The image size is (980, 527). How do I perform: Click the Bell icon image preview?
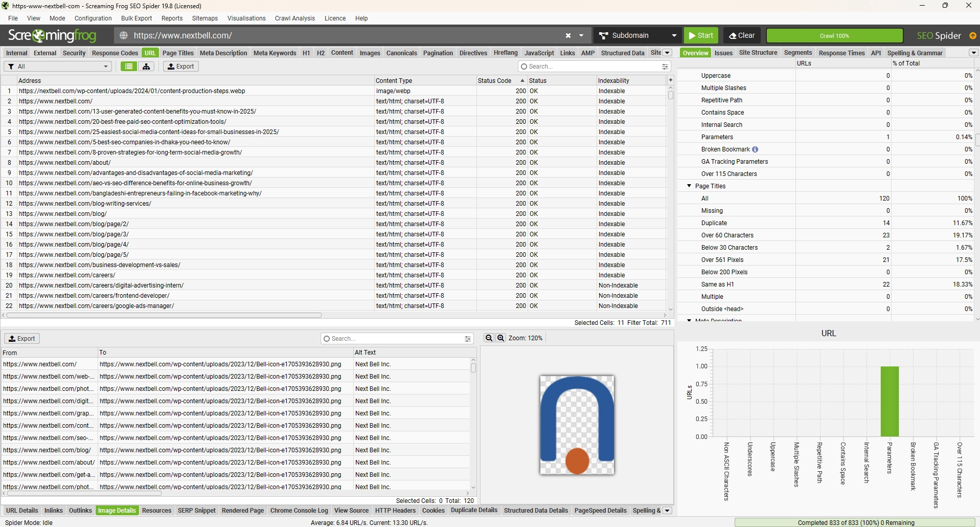coord(577,425)
